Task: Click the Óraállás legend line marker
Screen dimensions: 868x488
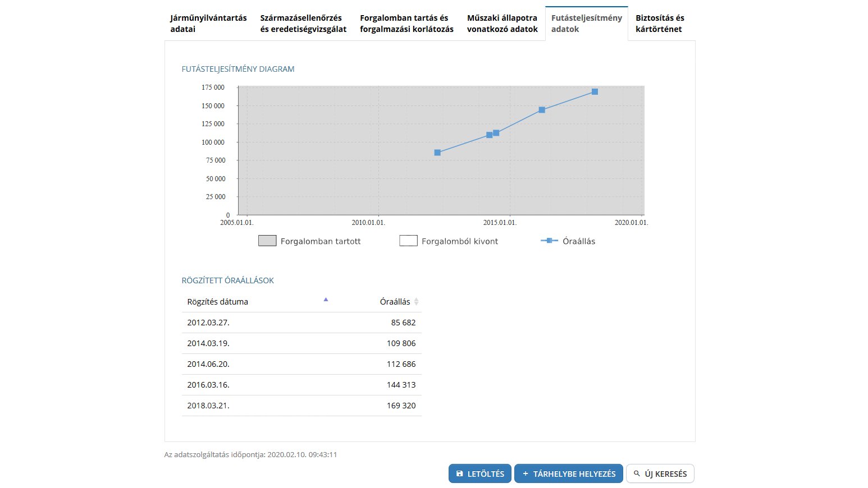Action: [549, 241]
